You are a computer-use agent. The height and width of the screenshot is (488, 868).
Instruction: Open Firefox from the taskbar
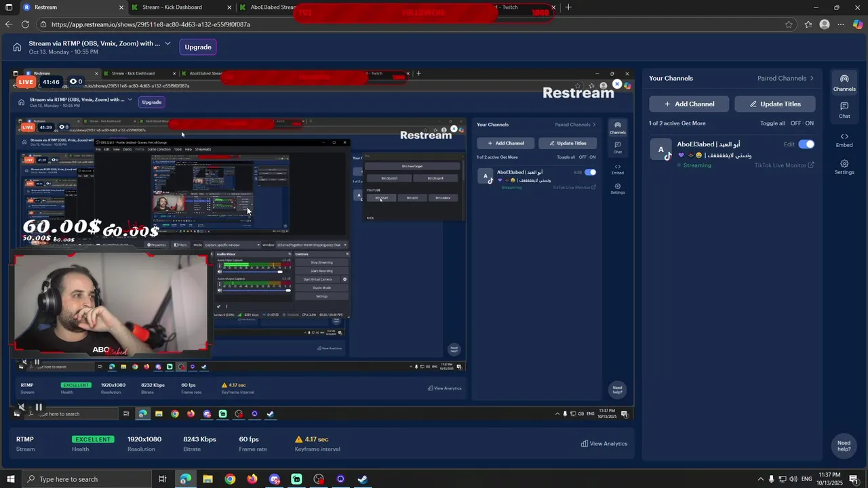pos(252,479)
